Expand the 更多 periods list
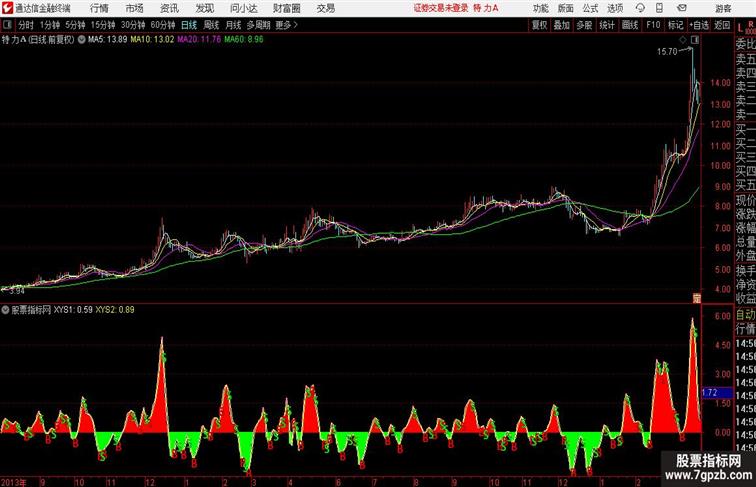Screen dimensions: 756x487 [x=286, y=25]
